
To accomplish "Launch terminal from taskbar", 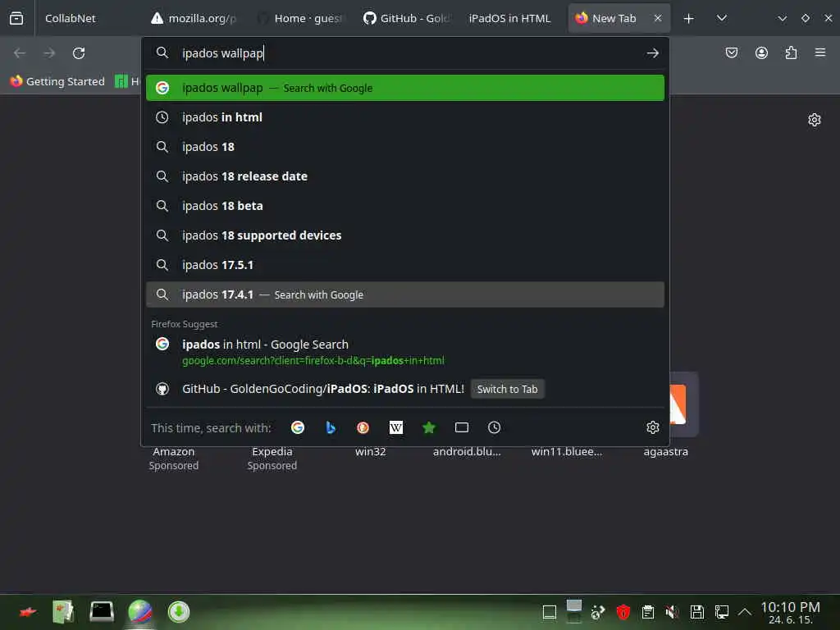I will (101, 611).
